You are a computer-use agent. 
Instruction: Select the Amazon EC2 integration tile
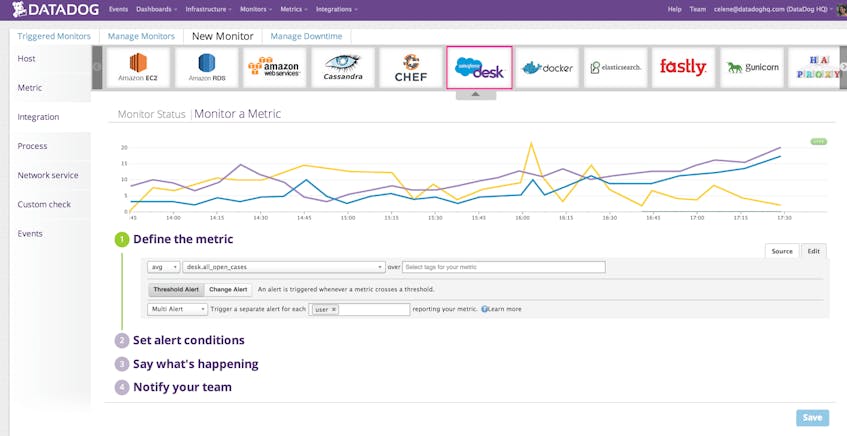tap(138, 68)
